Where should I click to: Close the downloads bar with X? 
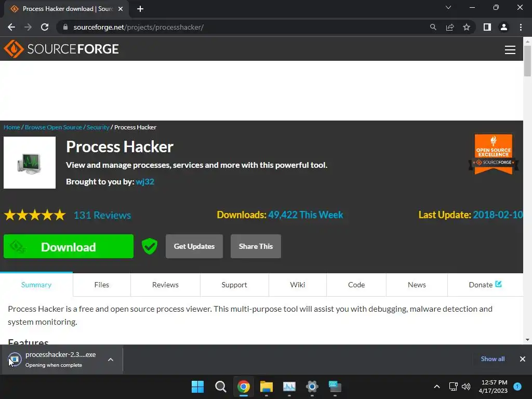point(523,359)
